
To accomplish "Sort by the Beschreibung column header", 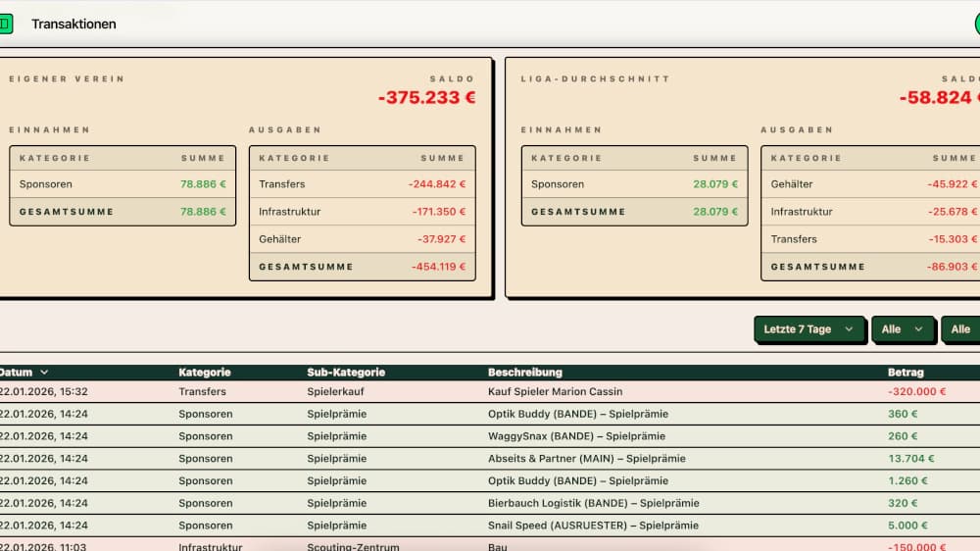I will [525, 373].
